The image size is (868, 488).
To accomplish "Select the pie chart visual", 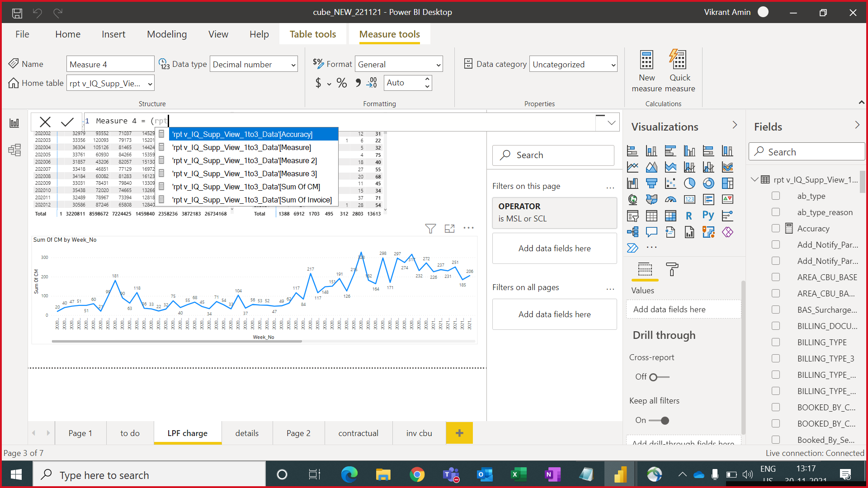I will coord(689,183).
